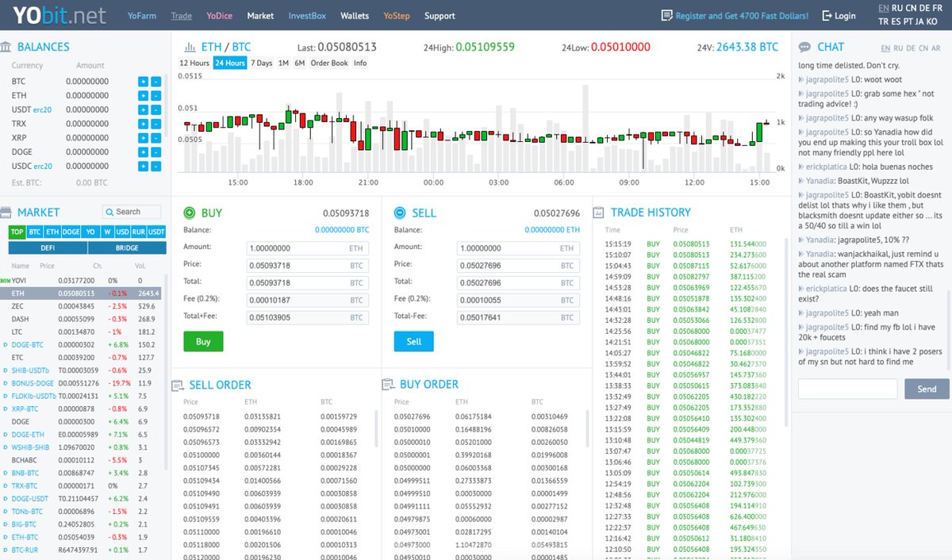Click the minus withdraw icon for DOGE balance
The width and height of the screenshot is (952, 560).
155,152
